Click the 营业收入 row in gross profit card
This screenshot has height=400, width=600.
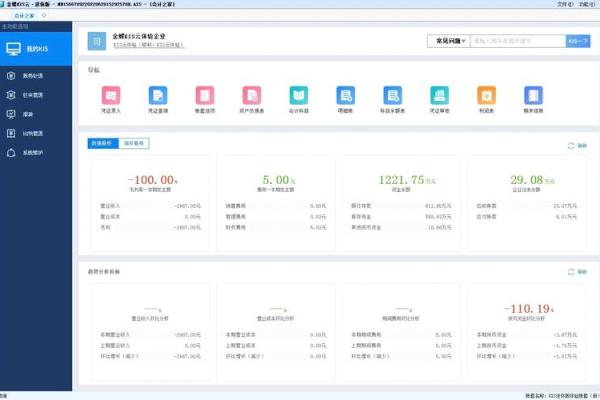tap(150, 206)
